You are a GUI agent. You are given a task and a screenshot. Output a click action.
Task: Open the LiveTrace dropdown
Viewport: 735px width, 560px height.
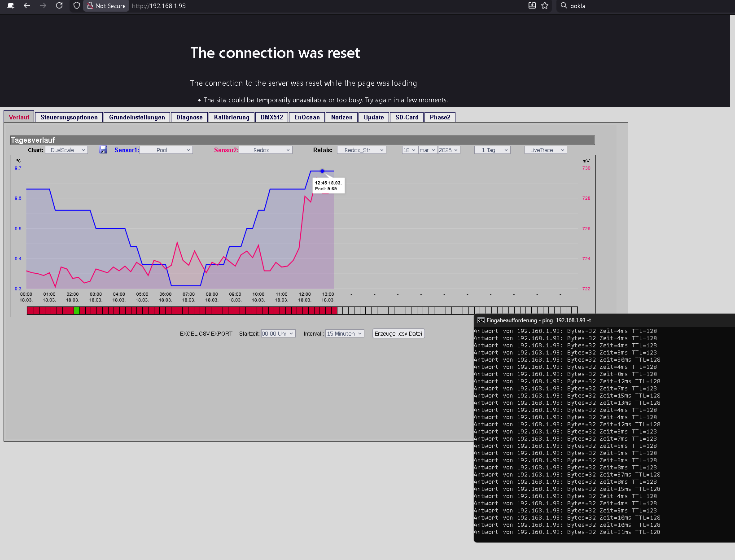(x=546, y=150)
